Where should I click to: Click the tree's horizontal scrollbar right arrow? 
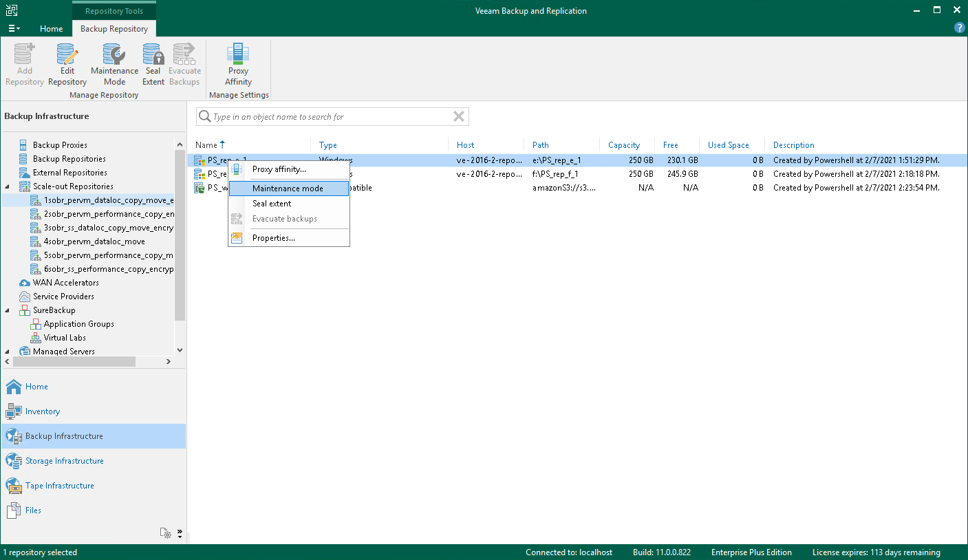(169, 361)
